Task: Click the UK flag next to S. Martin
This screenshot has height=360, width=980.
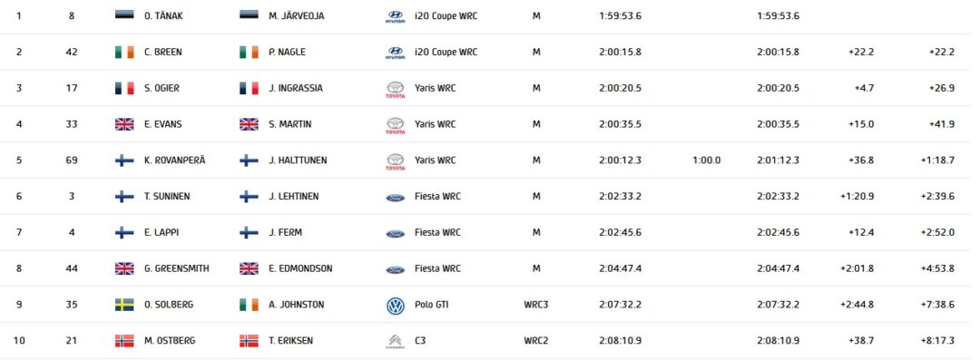Action: (x=249, y=123)
